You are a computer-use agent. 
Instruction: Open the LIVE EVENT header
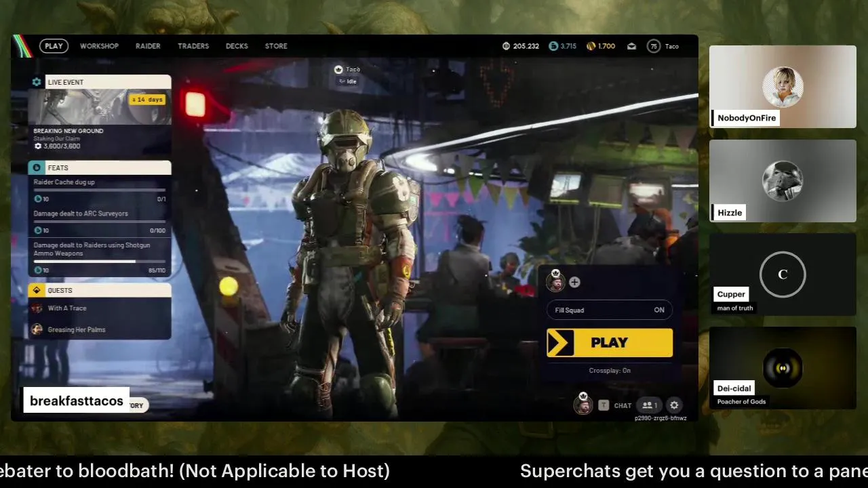pos(100,82)
